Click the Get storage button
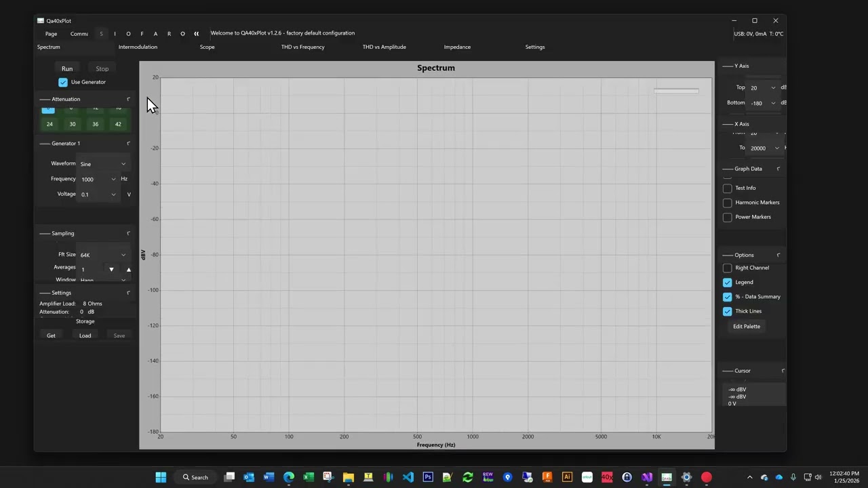The height and width of the screenshot is (488, 868). point(51,335)
